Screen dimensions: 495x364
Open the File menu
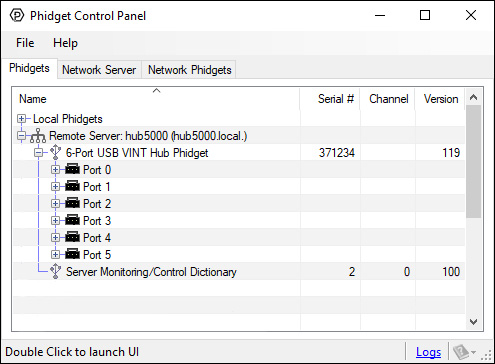click(x=25, y=43)
